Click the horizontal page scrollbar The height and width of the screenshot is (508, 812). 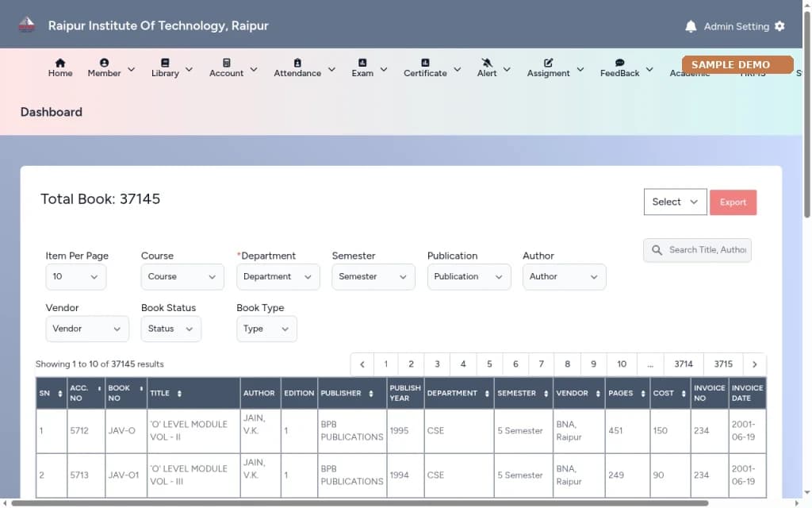[359, 503]
